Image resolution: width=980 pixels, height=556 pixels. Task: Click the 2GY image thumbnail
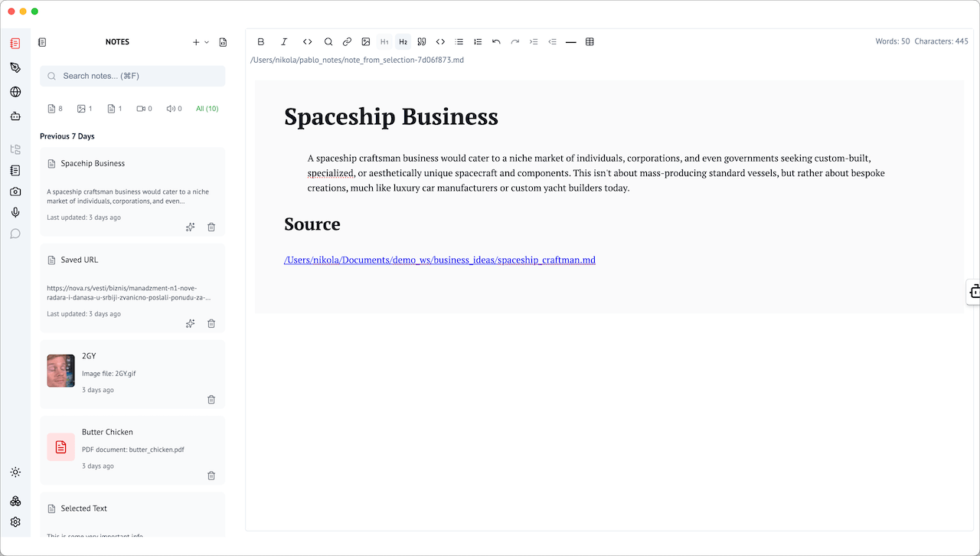click(x=60, y=371)
